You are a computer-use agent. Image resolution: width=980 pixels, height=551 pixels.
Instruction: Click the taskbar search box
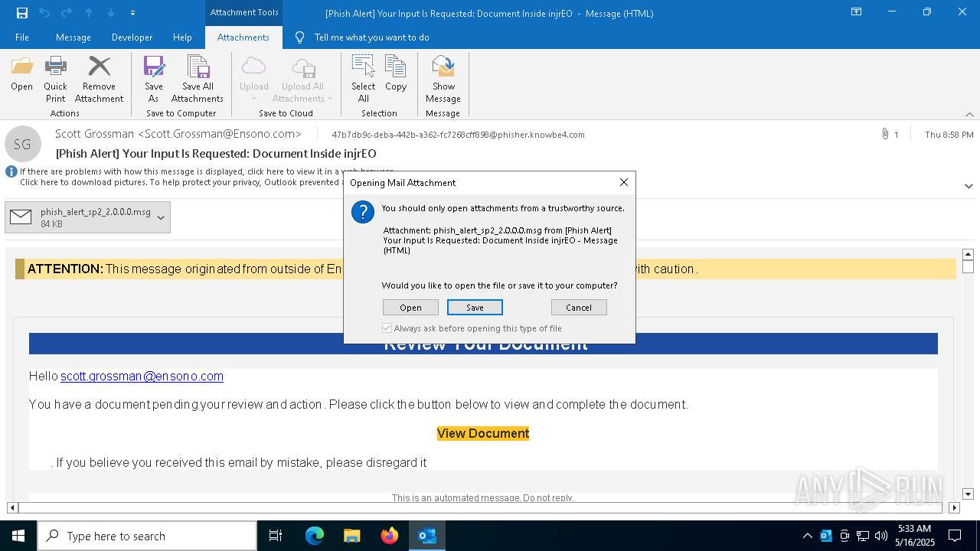(x=147, y=536)
